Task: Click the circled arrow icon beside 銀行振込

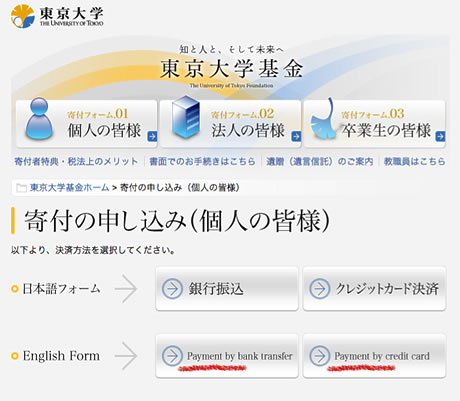Action: click(172, 289)
